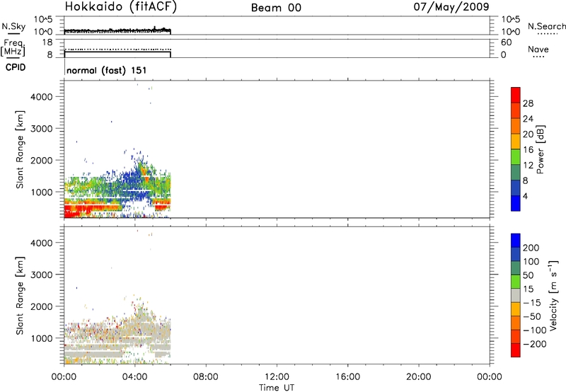Click the '08:00' time axis label
Screen dimensions: 566x392
click(206, 377)
